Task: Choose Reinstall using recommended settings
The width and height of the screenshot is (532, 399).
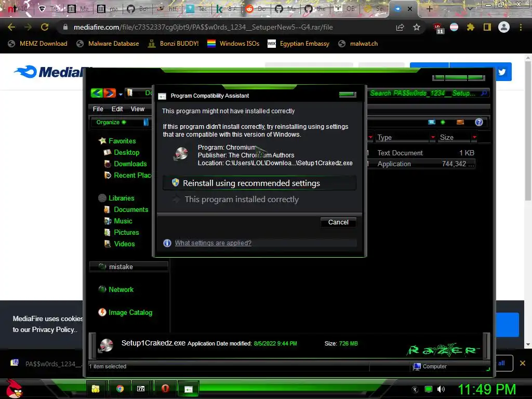Action: 259,183
